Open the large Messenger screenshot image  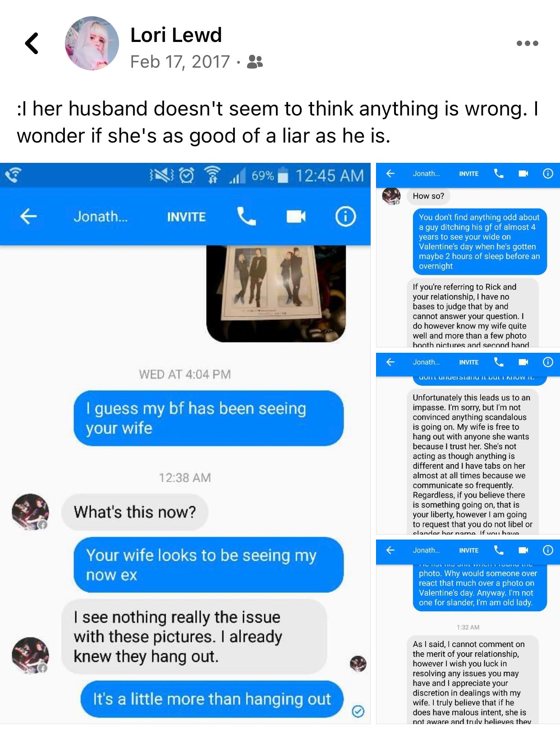(x=185, y=443)
